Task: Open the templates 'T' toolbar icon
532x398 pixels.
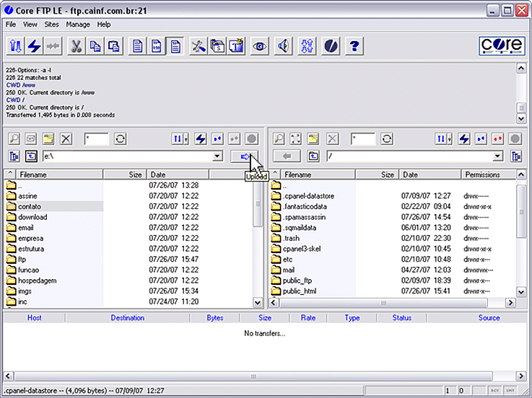Action: [236, 46]
